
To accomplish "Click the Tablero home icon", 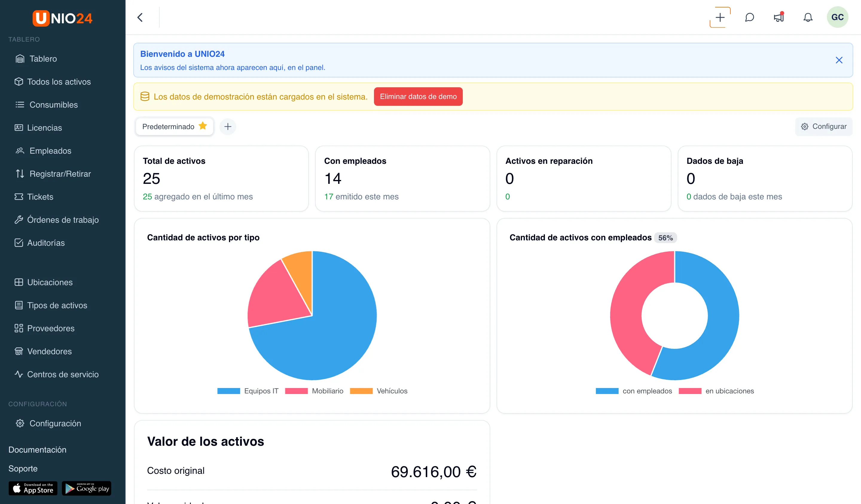I will coord(20,59).
